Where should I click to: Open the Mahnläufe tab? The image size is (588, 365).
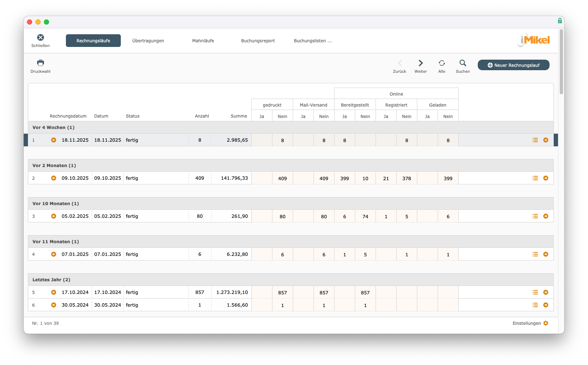tap(203, 41)
